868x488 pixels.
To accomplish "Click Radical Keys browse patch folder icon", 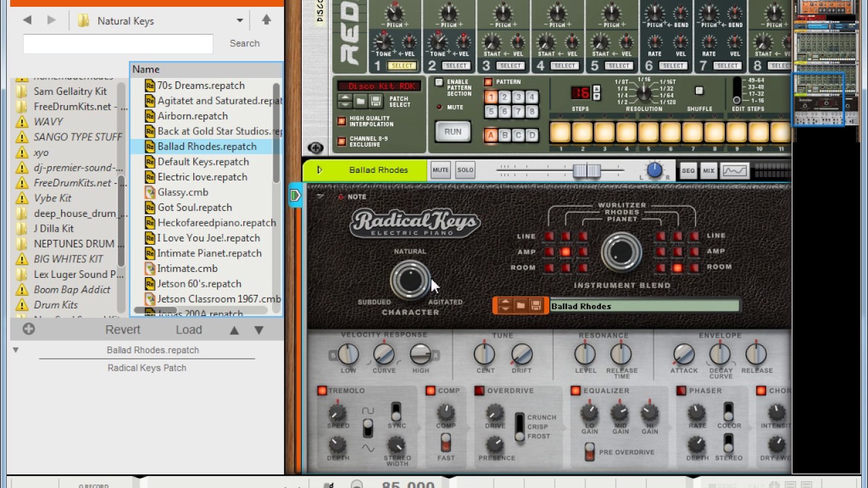I will [520, 306].
